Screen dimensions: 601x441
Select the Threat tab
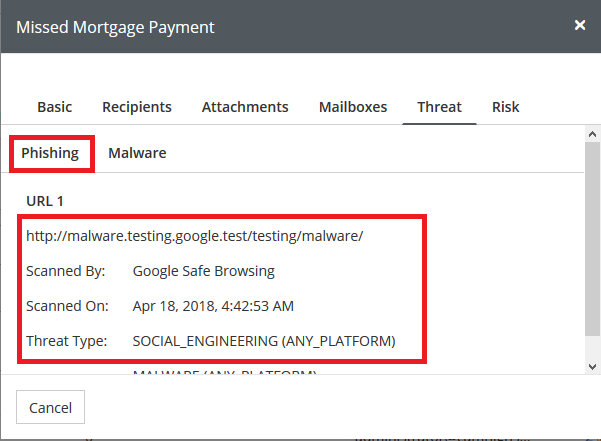point(439,107)
